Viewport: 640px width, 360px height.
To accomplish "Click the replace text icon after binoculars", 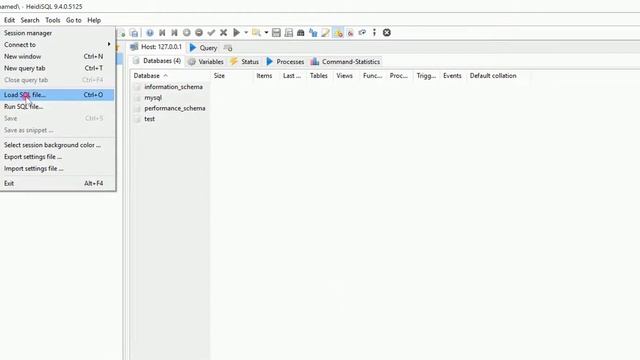I will coord(313,33).
